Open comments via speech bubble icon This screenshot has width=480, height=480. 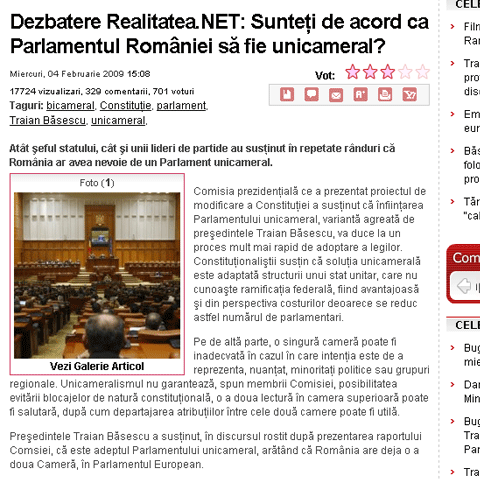tap(311, 95)
